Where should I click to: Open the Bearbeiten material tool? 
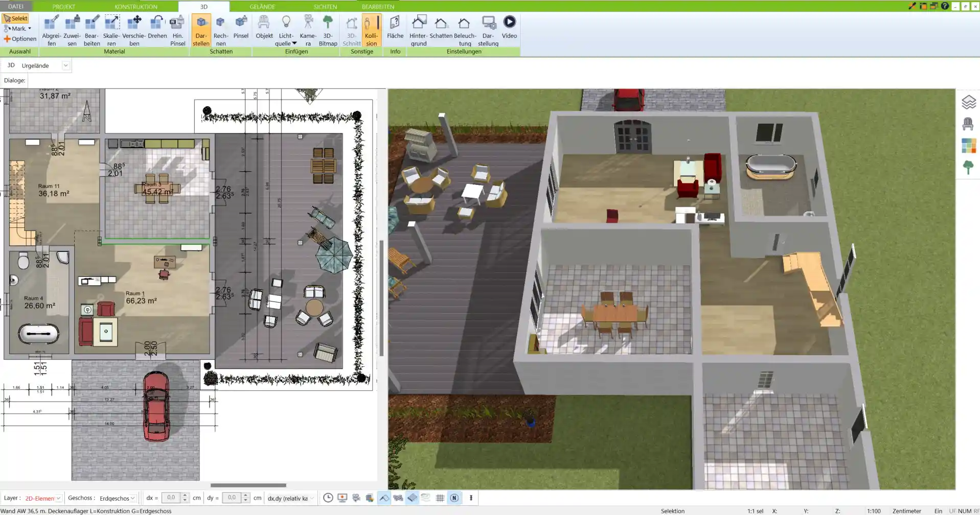92,31
